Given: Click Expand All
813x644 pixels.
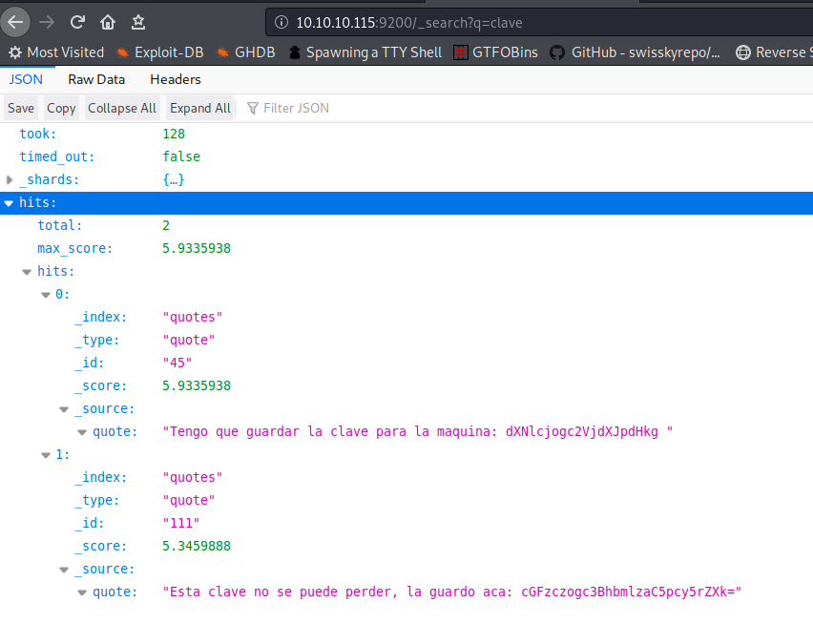Looking at the screenshot, I should (x=200, y=108).
